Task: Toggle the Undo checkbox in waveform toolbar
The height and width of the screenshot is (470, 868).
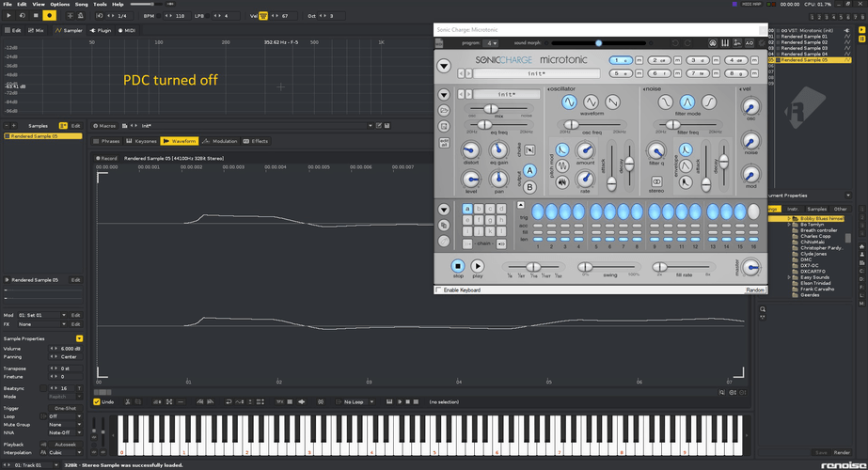Action: [97, 402]
